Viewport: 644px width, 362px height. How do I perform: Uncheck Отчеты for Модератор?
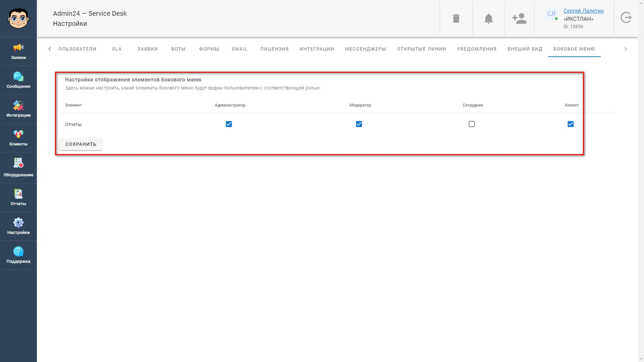pyautogui.click(x=359, y=124)
